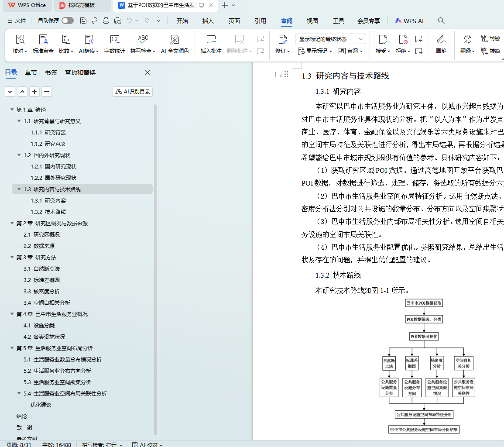Collapse the 第 1 章 绪论 tree node

tap(12, 110)
